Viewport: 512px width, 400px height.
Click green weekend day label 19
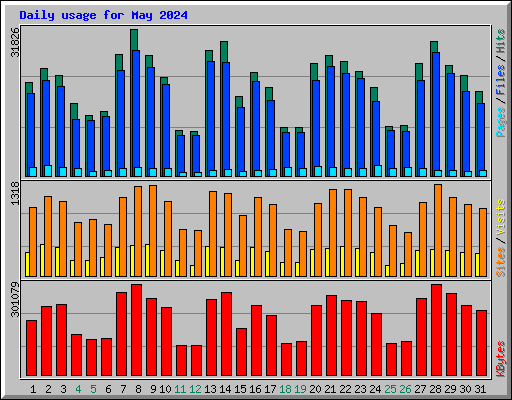pyautogui.click(x=300, y=389)
